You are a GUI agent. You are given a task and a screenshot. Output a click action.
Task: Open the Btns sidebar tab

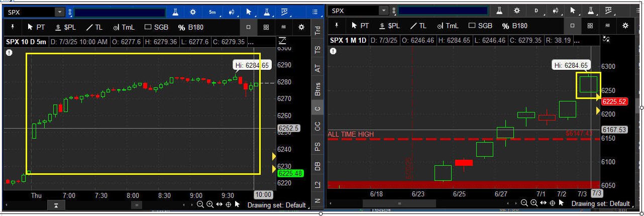317,88
